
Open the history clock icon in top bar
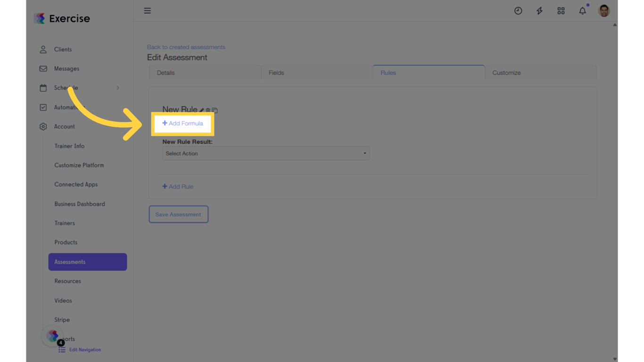518,10
